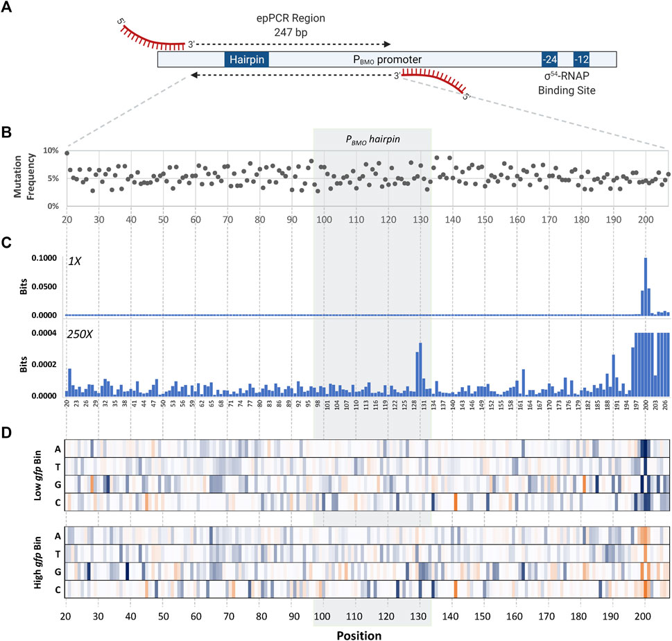Click the '10%' tick label
This screenshot has height=641, width=672.
coord(51,151)
